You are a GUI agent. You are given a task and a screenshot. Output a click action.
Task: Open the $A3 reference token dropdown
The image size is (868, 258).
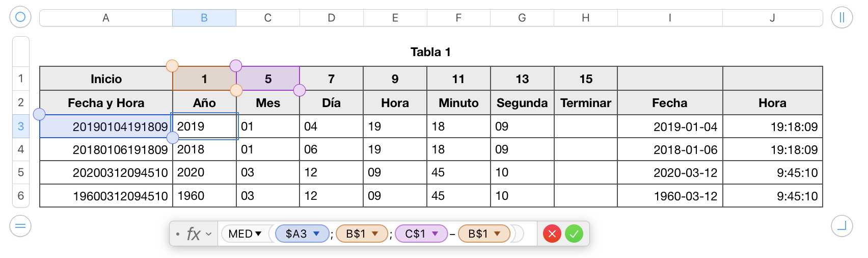point(316,234)
